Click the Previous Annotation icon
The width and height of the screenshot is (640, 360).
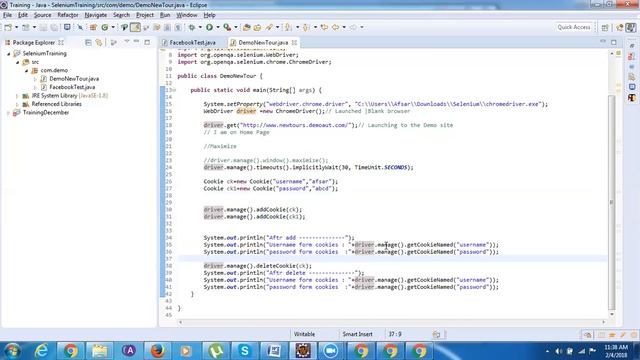coord(306,27)
